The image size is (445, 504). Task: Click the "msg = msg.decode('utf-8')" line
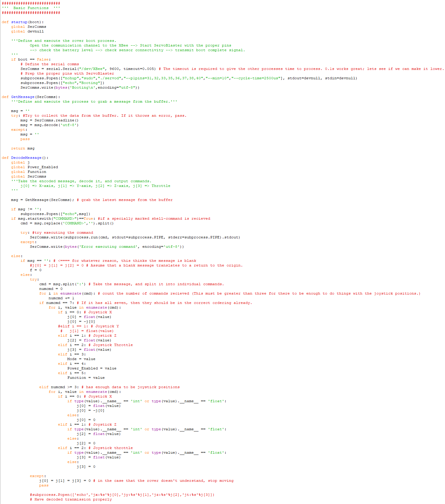coord(49,125)
